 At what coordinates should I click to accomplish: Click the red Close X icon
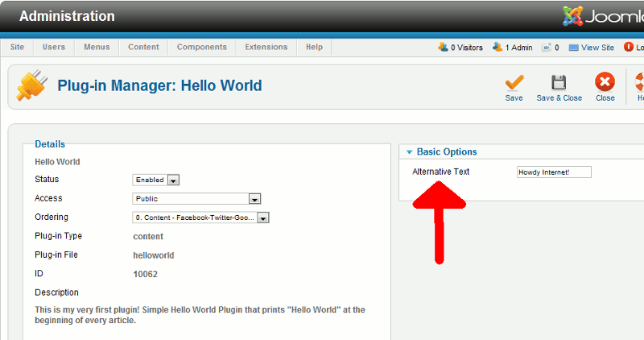tap(605, 82)
